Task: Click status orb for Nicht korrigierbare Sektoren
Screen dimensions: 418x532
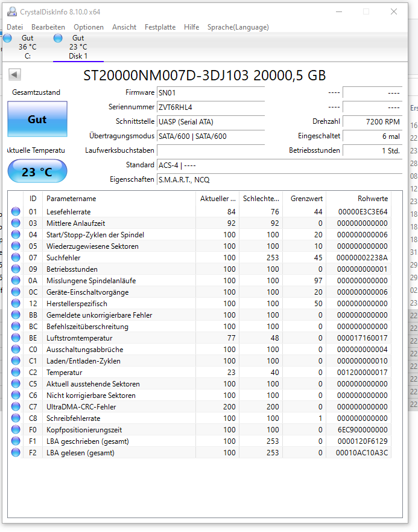Action: [x=16, y=396]
